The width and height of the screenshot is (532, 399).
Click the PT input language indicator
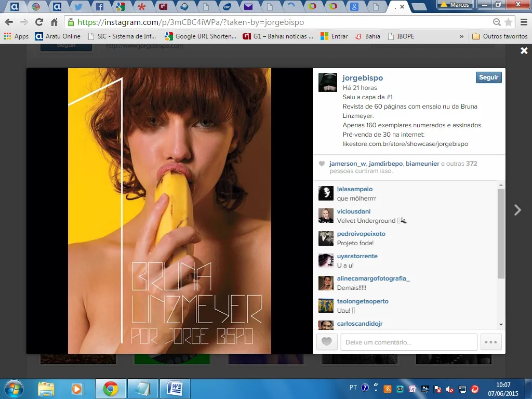click(x=353, y=388)
